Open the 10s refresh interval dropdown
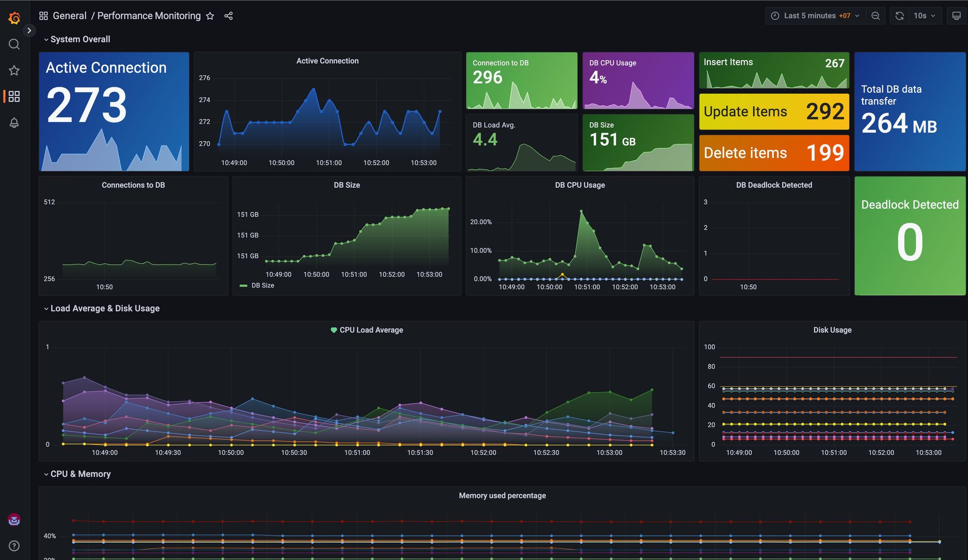Image resolution: width=968 pixels, height=560 pixels. click(924, 16)
